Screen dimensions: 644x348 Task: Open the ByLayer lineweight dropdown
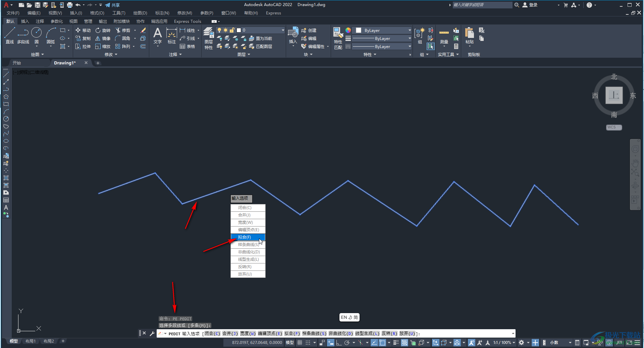pyautogui.click(x=382, y=38)
